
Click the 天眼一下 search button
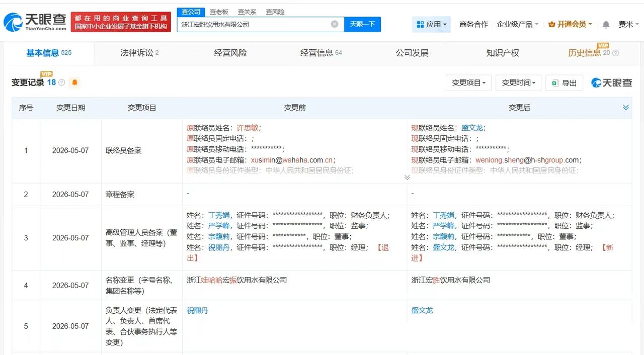tap(362, 24)
